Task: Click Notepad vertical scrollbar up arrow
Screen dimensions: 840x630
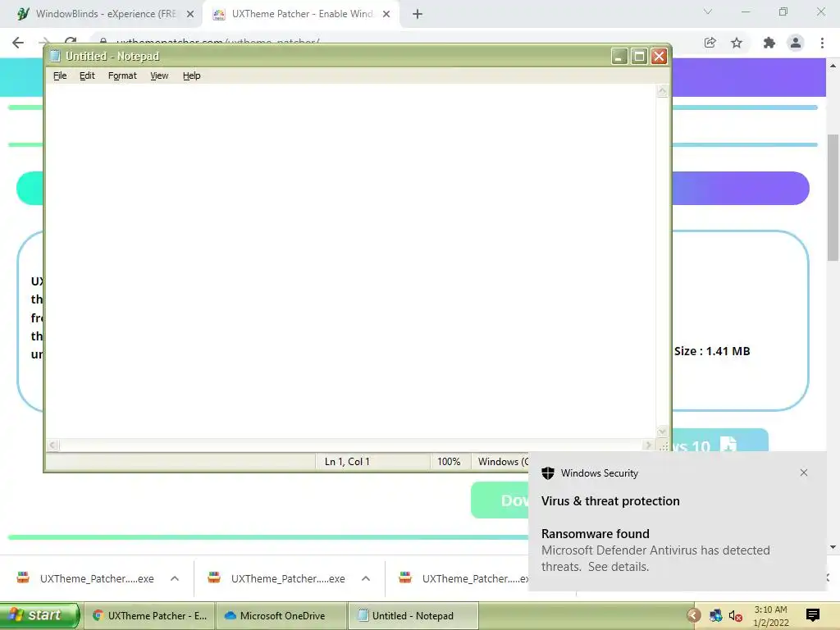Action: click(662, 91)
